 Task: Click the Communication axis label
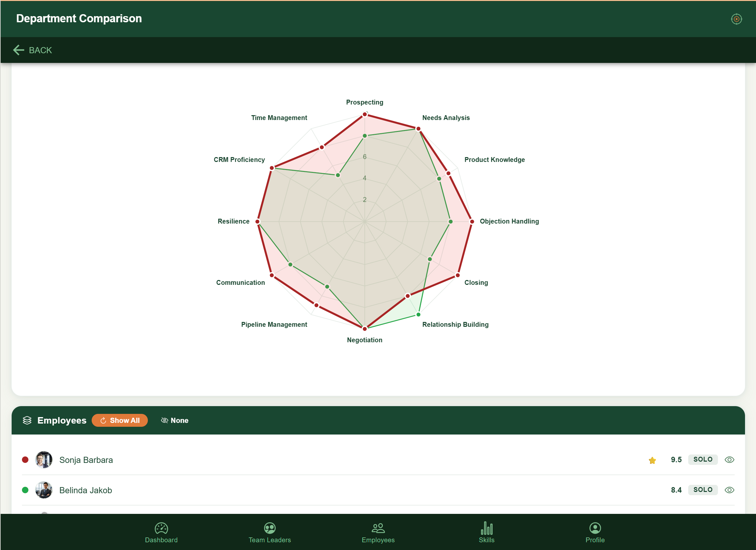(x=240, y=283)
